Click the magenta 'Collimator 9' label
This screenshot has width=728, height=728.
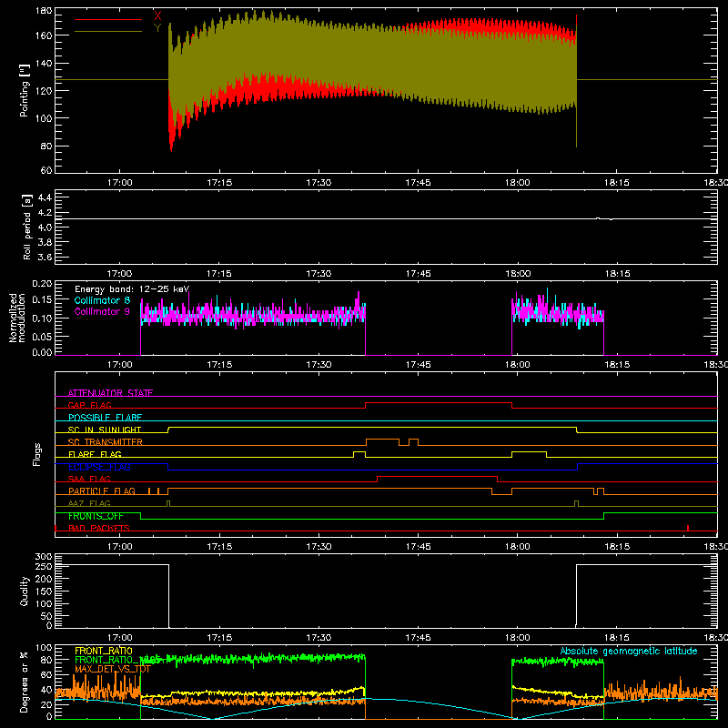point(102,311)
